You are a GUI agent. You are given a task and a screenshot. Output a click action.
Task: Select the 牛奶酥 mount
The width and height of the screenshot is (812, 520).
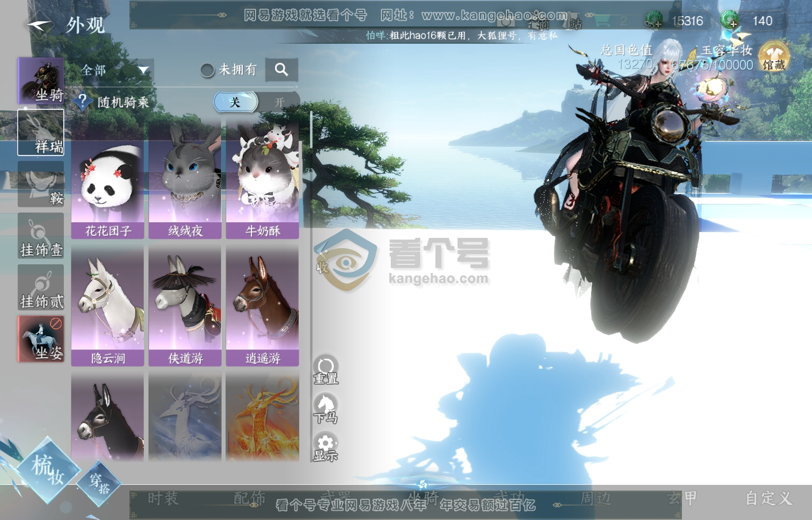262,180
